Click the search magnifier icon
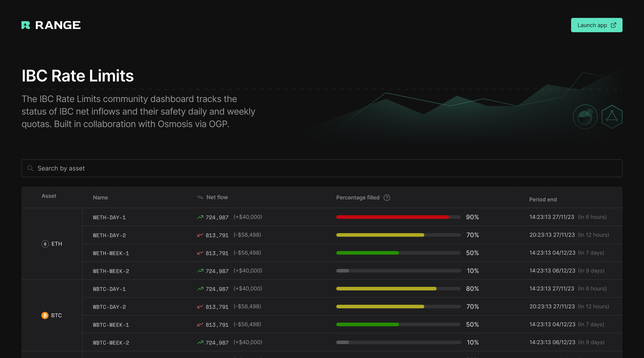 30,168
